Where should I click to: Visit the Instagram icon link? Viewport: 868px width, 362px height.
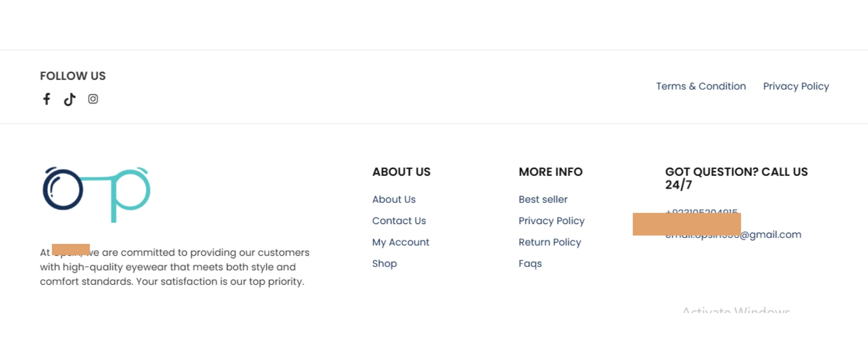pos(93,99)
